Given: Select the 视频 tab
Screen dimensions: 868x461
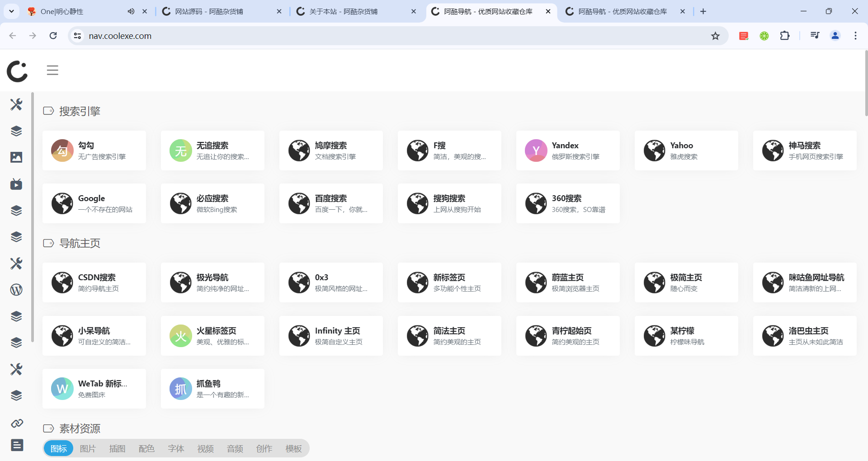Looking at the screenshot, I should tap(205, 448).
